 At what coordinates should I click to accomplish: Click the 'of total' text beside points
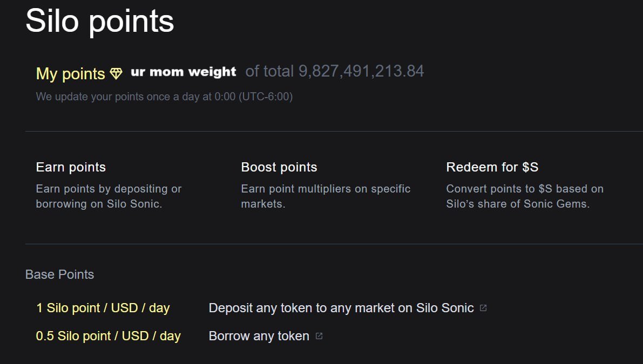point(269,71)
